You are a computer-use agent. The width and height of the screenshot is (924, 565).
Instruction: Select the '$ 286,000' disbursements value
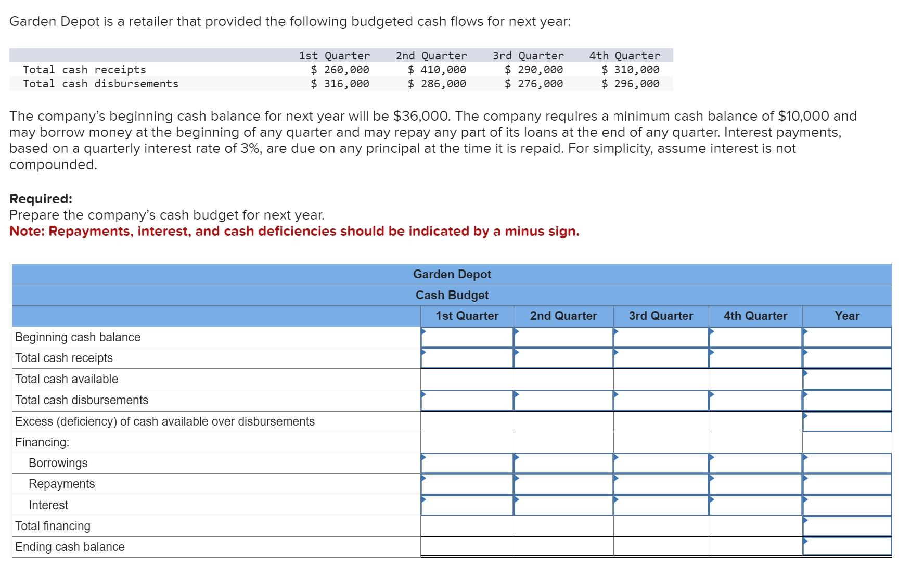pos(437,84)
